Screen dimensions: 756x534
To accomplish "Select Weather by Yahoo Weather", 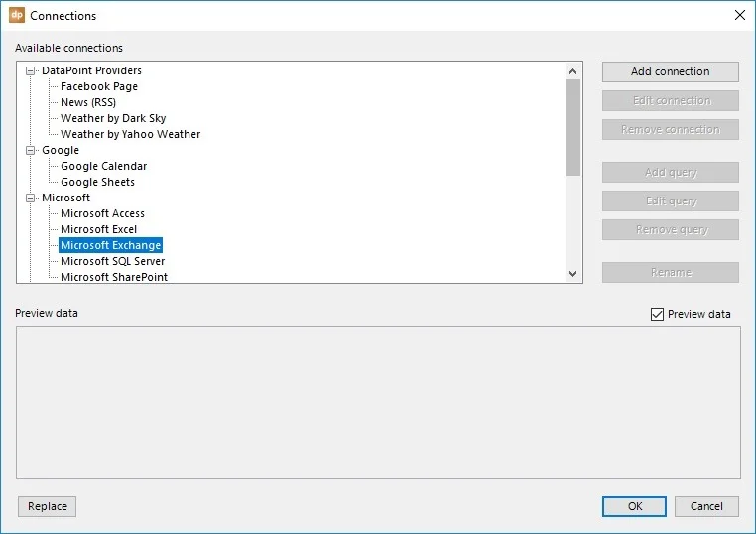I will (x=130, y=135).
